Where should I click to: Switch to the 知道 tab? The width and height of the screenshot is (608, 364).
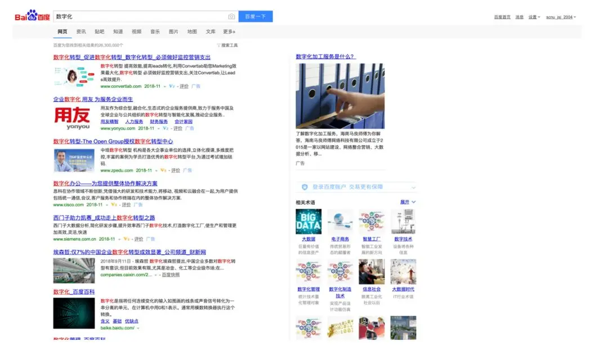point(118,32)
